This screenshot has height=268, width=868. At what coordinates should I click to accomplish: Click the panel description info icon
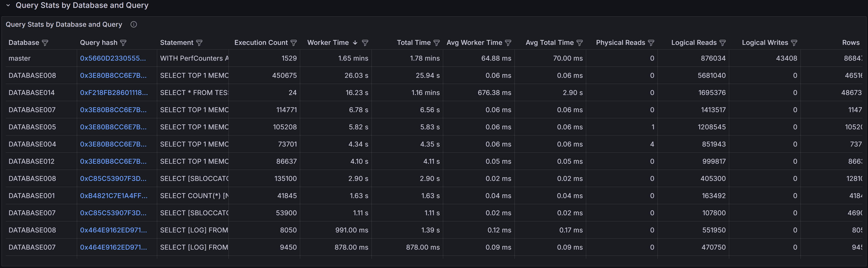click(133, 24)
